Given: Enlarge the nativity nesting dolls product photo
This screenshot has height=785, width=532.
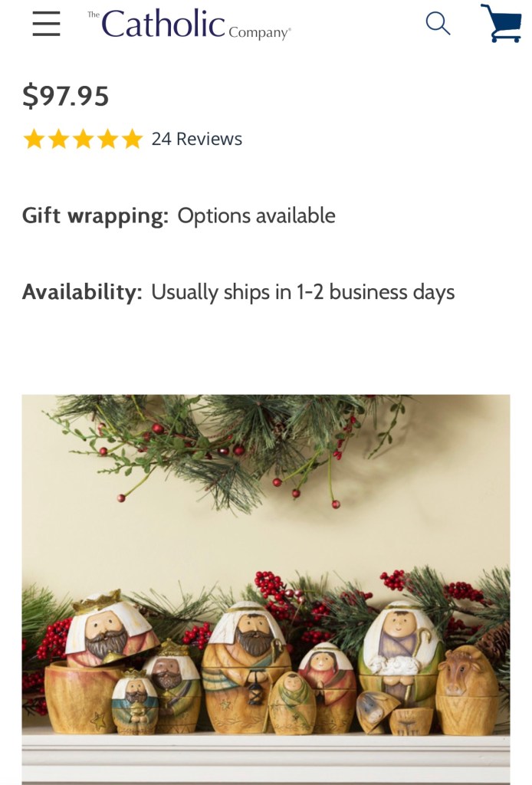Looking at the screenshot, I should pos(266,590).
